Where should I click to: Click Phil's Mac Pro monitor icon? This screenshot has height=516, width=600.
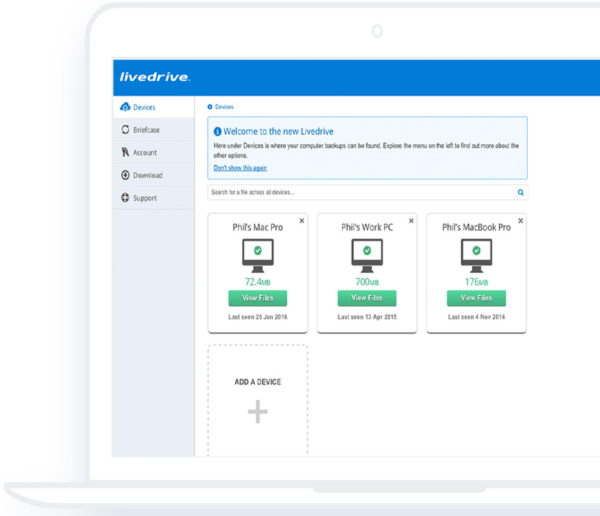pos(258,255)
